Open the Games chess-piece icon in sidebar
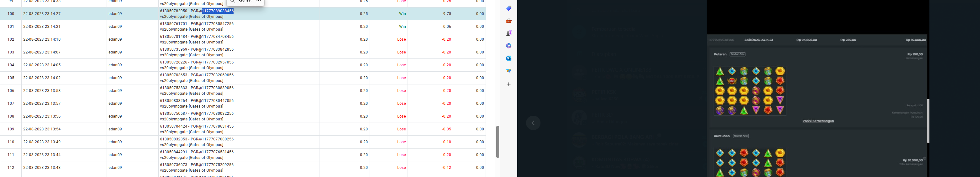The height and width of the screenshot is (177, 980). [x=508, y=33]
